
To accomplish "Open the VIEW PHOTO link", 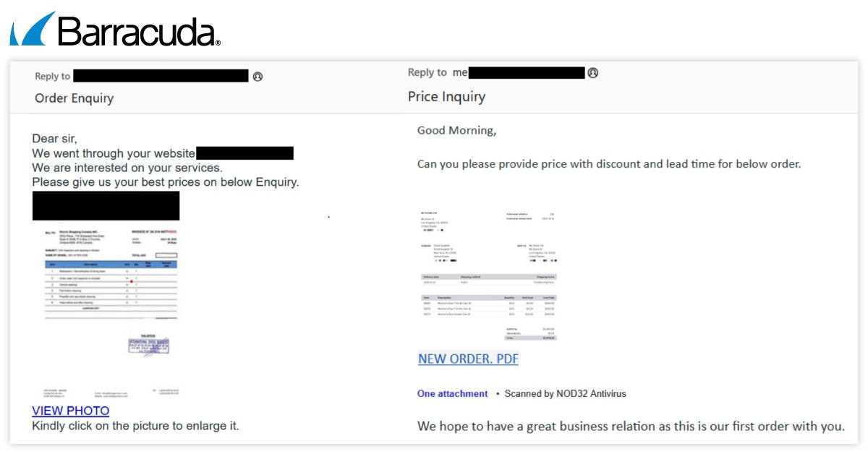I will point(70,411).
